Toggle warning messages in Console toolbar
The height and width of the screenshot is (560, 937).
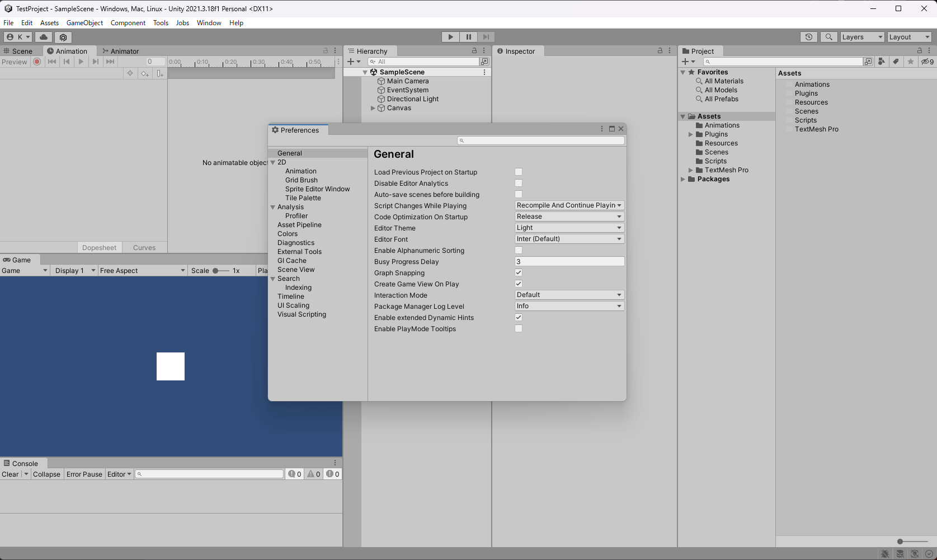point(313,473)
